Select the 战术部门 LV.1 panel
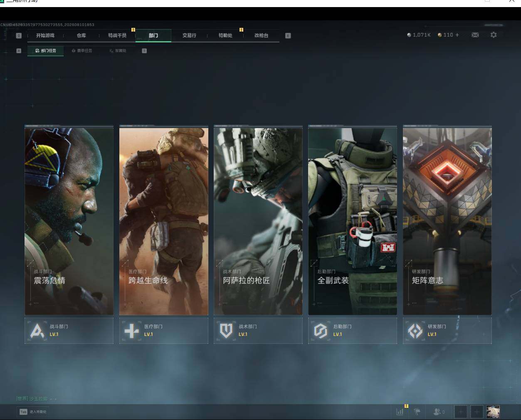 tap(258, 331)
